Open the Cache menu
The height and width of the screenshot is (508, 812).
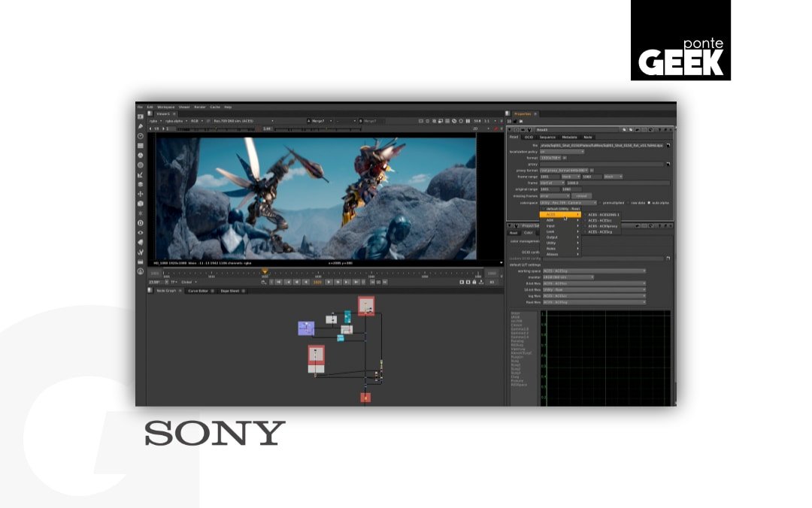[x=215, y=107]
